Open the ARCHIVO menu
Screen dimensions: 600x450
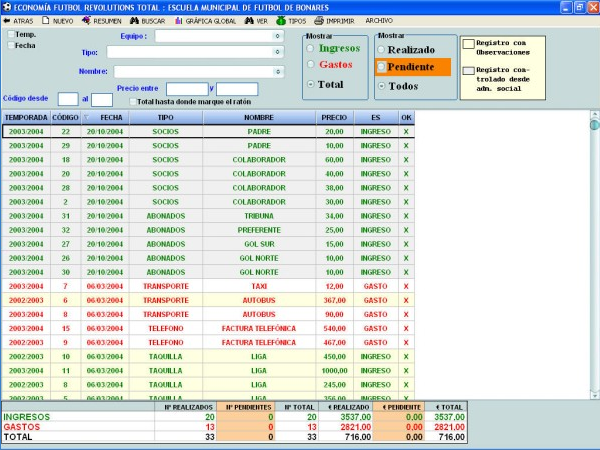(379, 21)
